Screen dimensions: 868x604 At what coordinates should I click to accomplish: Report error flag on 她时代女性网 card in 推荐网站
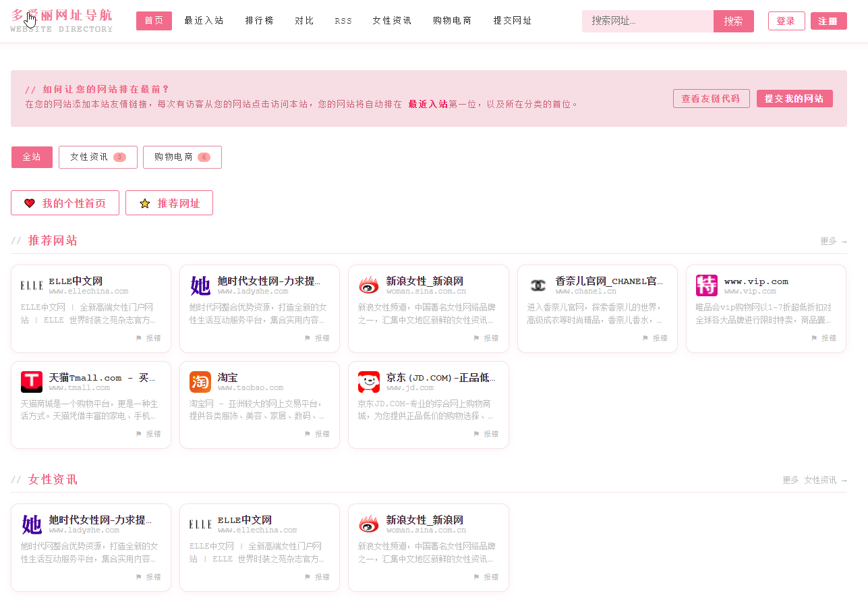pyautogui.click(x=317, y=338)
